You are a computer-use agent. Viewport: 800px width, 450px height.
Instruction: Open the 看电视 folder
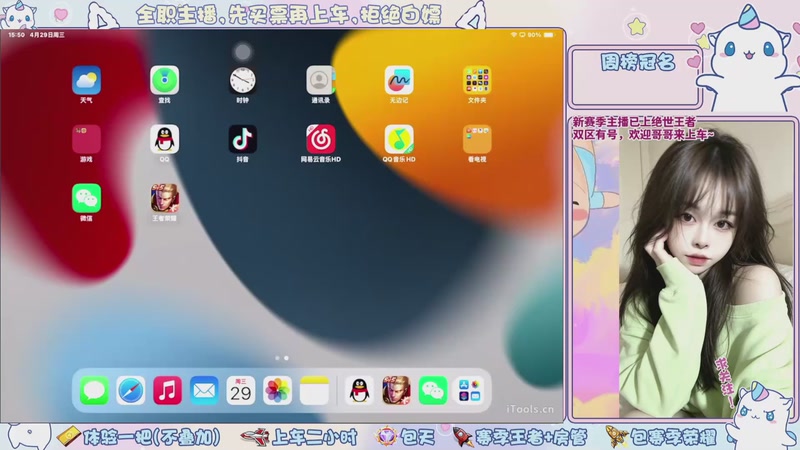[x=477, y=139]
